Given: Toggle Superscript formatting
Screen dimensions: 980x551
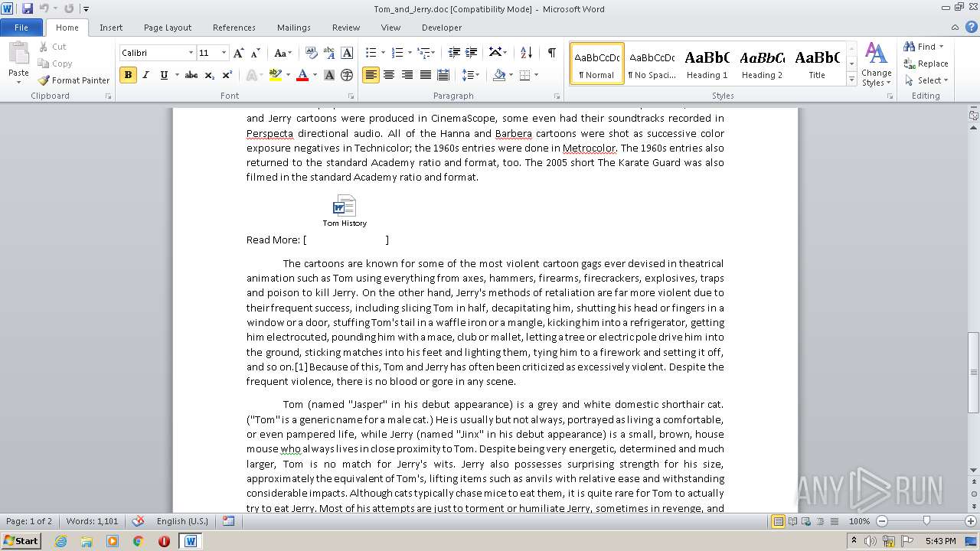Looking at the screenshot, I should point(227,75).
